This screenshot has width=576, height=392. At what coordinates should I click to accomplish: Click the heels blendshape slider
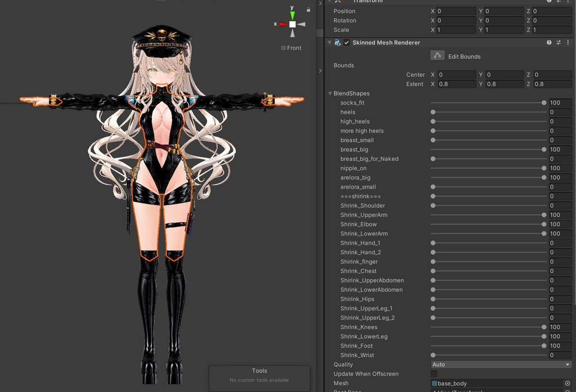click(x=489, y=112)
